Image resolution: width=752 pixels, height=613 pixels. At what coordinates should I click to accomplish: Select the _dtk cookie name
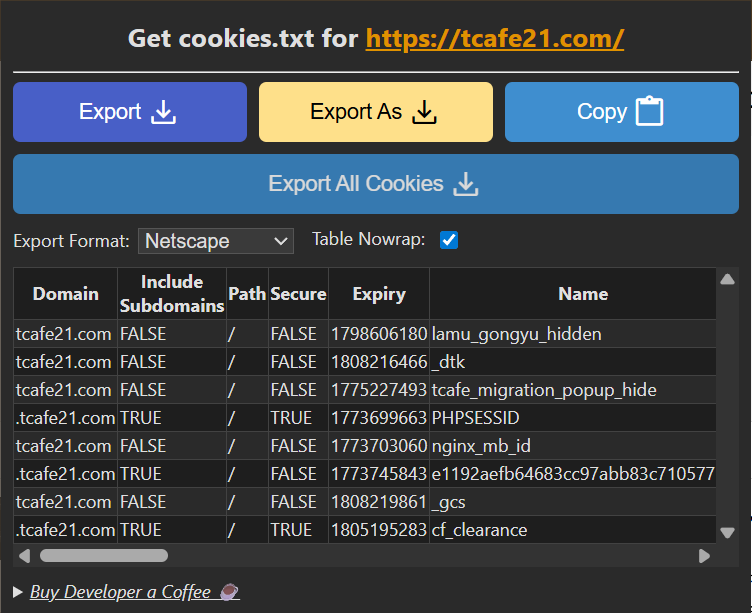(x=448, y=362)
